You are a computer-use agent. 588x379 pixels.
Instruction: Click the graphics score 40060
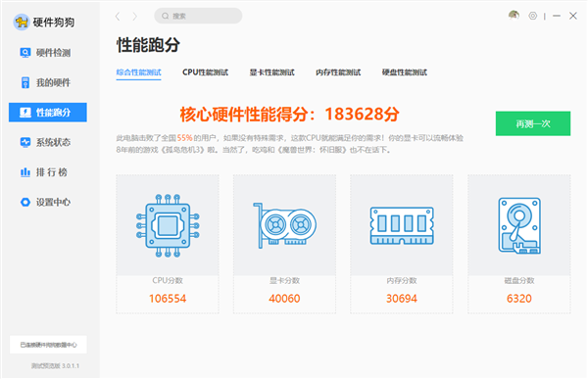[x=284, y=299]
